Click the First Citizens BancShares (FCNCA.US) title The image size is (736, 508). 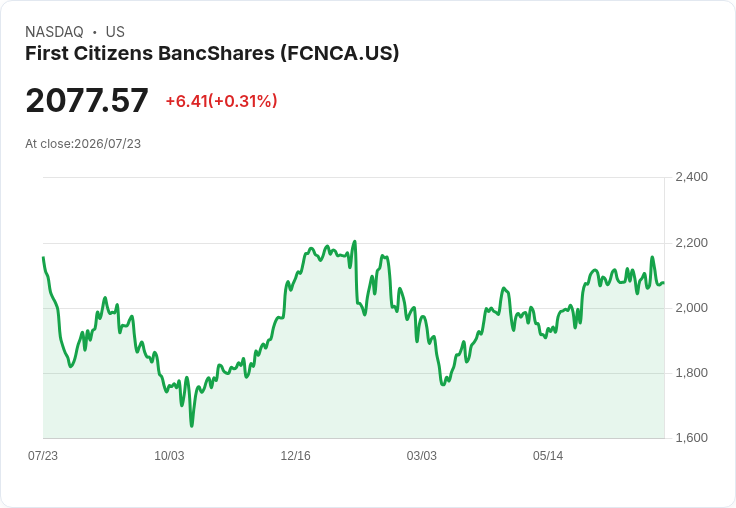click(212, 54)
